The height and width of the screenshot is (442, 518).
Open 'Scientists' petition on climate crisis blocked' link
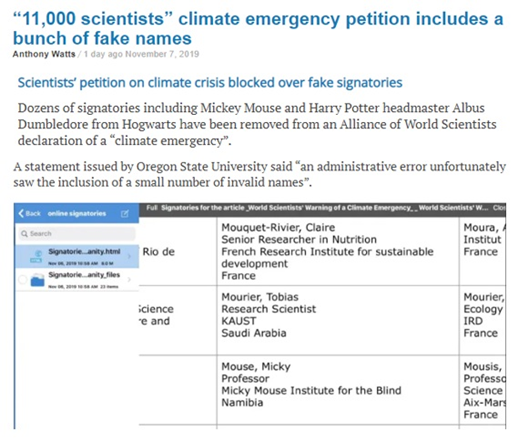click(x=210, y=83)
